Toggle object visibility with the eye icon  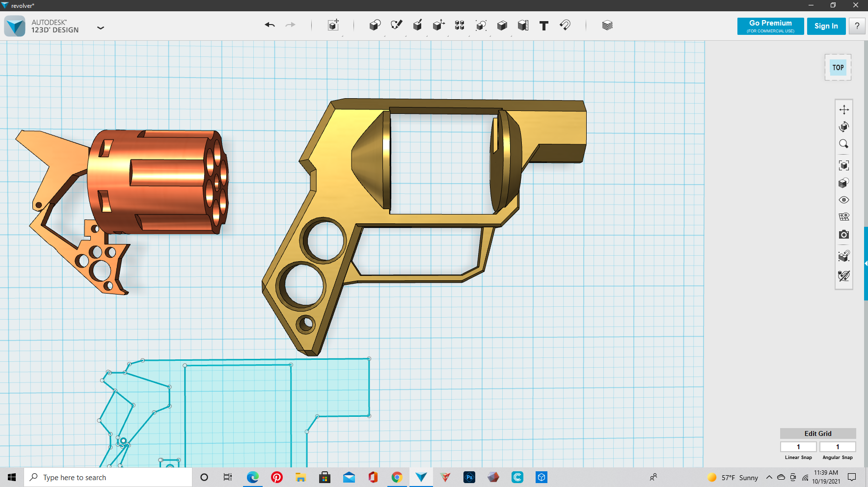pyautogui.click(x=844, y=200)
